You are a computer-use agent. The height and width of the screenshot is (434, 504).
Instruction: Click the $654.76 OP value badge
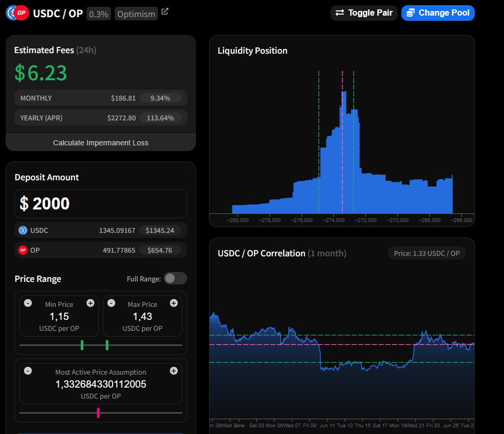click(x=160, y=250)
